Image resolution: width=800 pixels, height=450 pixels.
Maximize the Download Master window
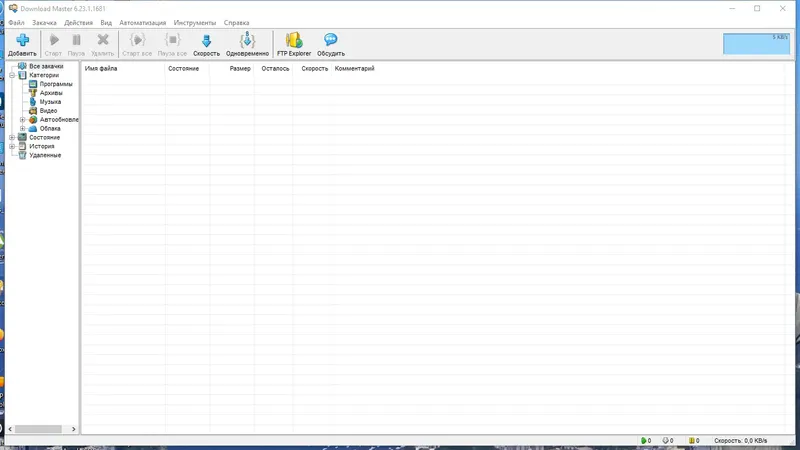757,9
